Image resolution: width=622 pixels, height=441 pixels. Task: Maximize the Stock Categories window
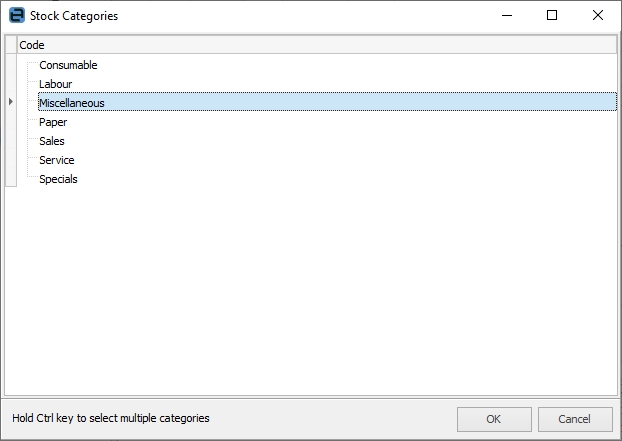coord(552,15)
